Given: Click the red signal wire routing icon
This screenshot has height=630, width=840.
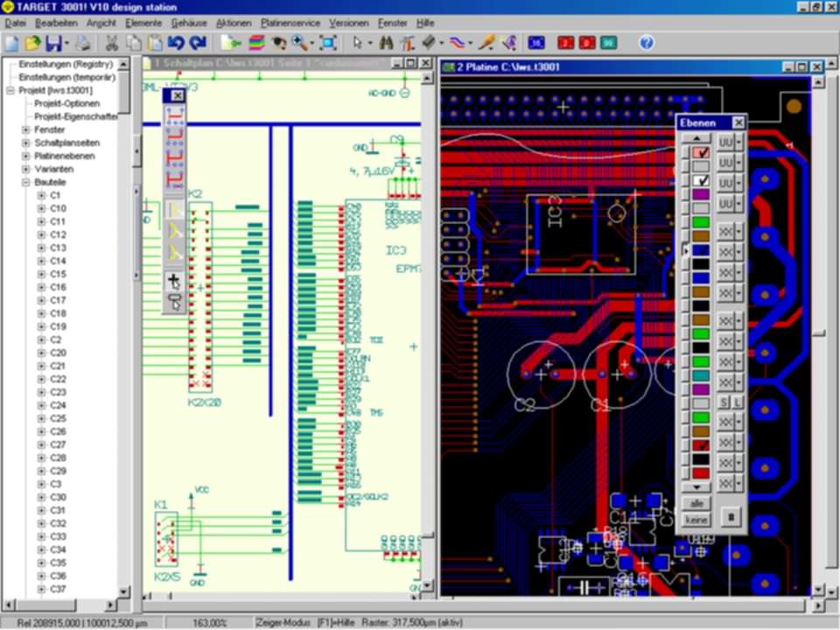Looking at the screenshot, I should click(x=458, y=41).
